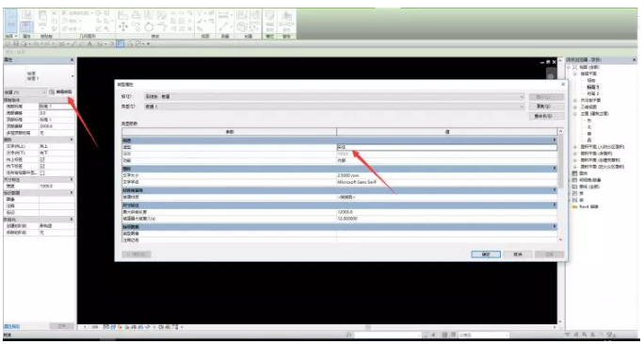Image resolution: width=644 pixels, height=344 pixels.
Task: Open the 属性帮助 properties help link
Action: pos(11,326)
